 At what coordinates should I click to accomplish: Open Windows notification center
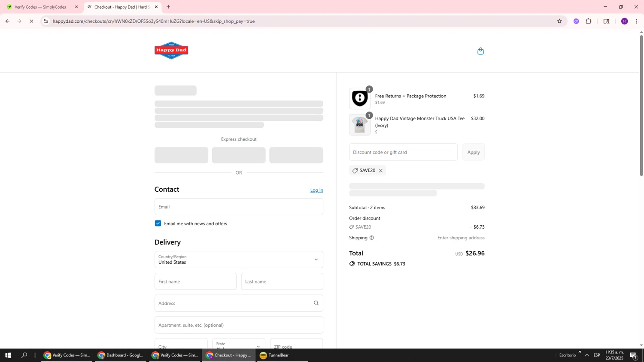coord(634,355)
